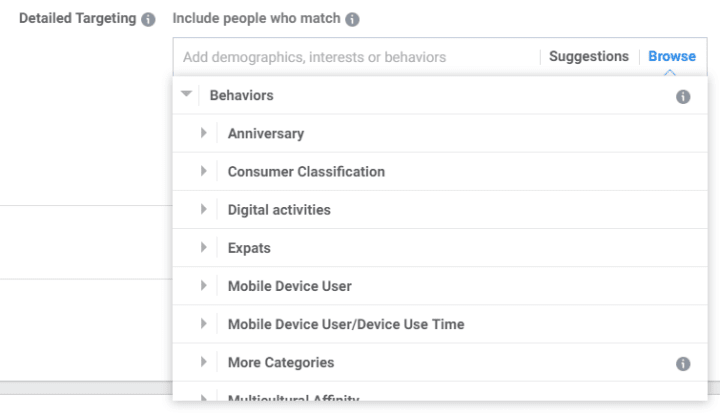The width and height of the screenshot is (720, 415).
Task: Click info icon beside Detailed Targeting
Action: 148,19
